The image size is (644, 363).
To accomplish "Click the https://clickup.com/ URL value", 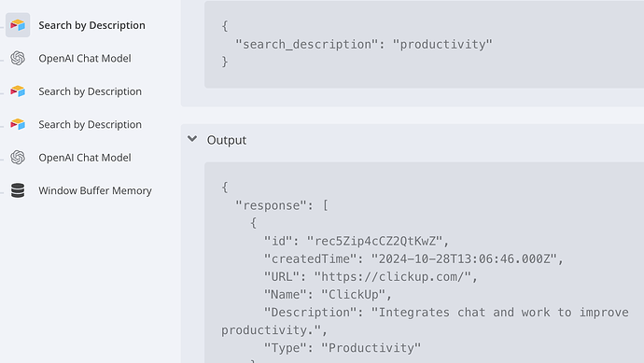I will coord(392,277).
